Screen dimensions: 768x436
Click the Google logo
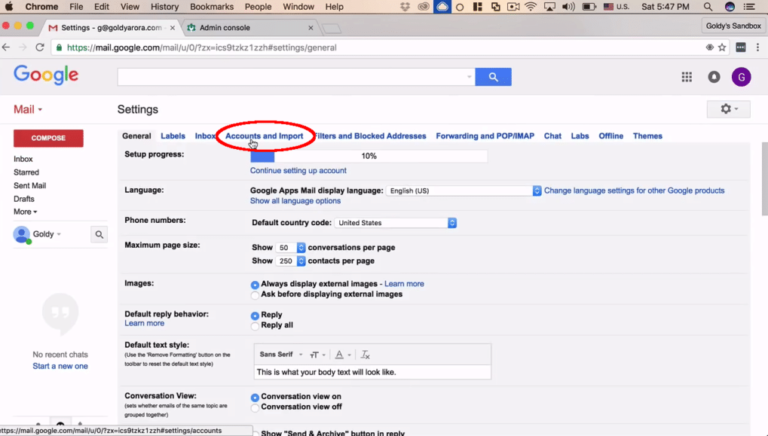click(x=46, y=75)
